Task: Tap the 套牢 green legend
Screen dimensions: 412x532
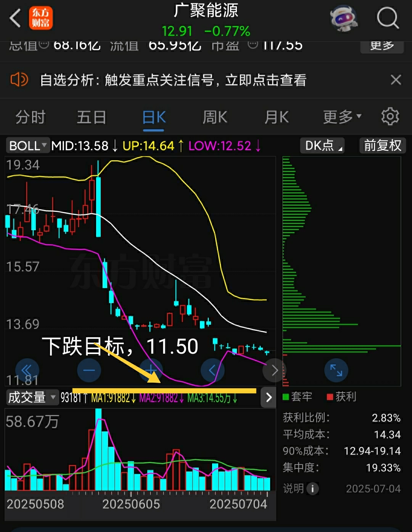Action: [x=298, y=397]
